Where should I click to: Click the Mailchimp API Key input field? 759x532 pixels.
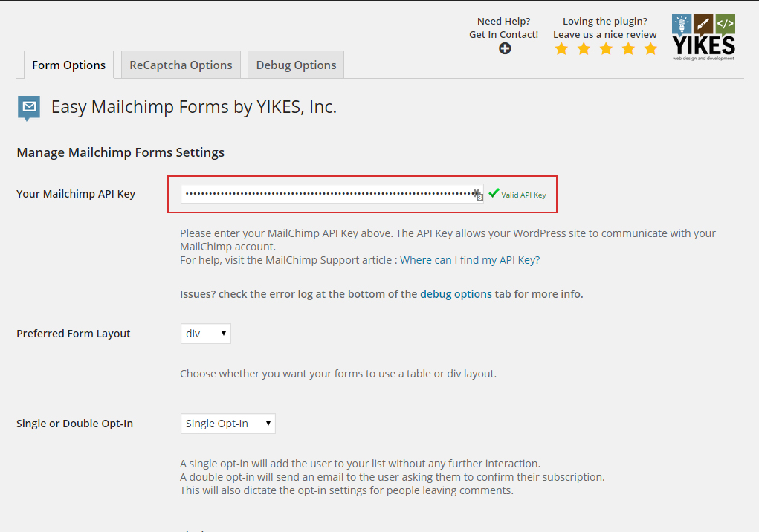pos(332,194)
